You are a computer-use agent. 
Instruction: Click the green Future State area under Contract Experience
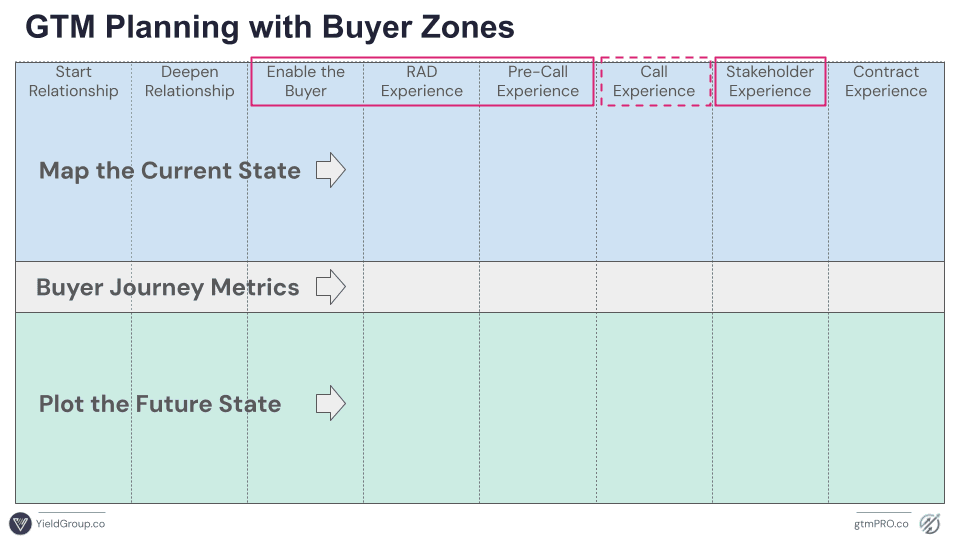pos(886,420)
